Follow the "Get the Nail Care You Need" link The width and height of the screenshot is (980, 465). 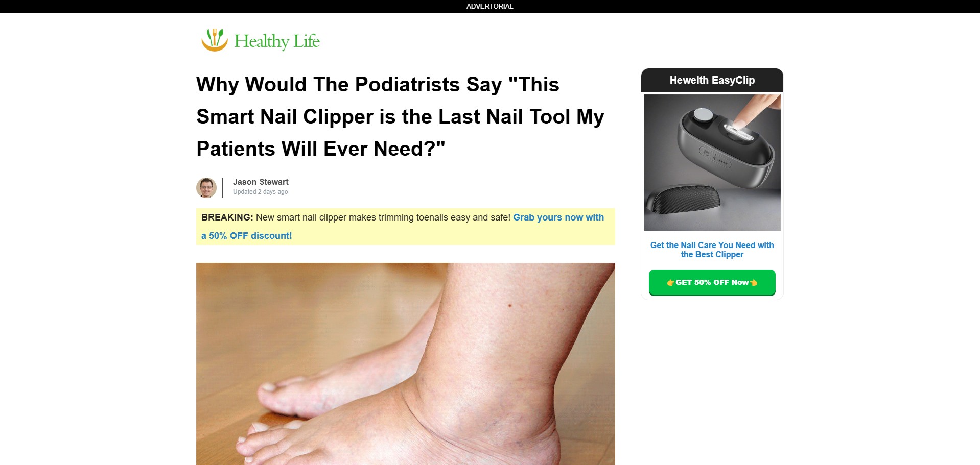click(x=712, y=250)
